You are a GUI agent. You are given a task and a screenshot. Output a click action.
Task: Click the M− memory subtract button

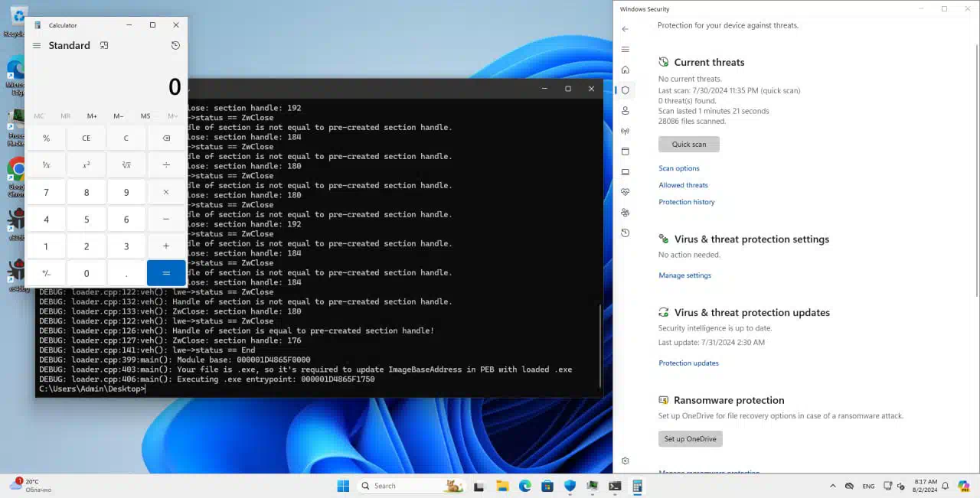(x=119, y=116)
